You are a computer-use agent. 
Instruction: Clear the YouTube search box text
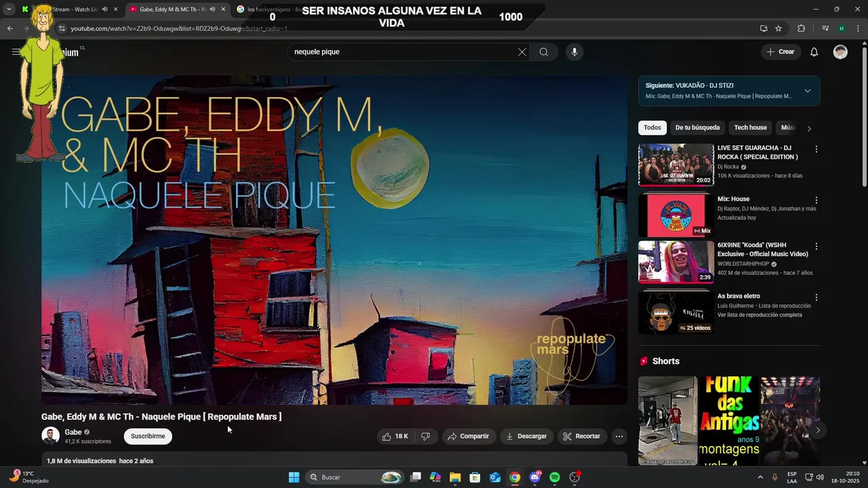click(522, 52)
